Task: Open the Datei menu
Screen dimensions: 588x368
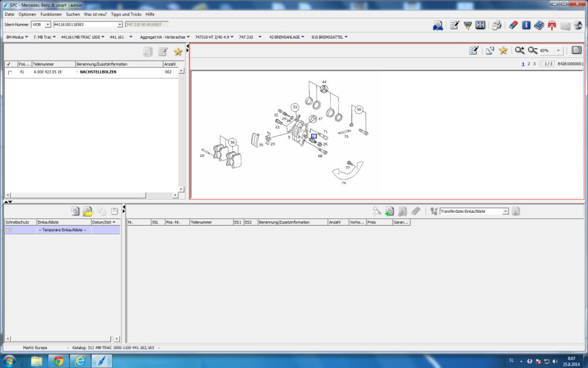Action: tap(9, 14)
